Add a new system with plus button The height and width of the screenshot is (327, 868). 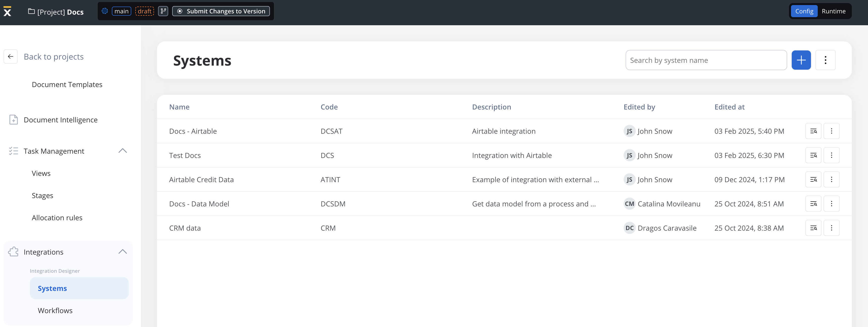[801, 60]
